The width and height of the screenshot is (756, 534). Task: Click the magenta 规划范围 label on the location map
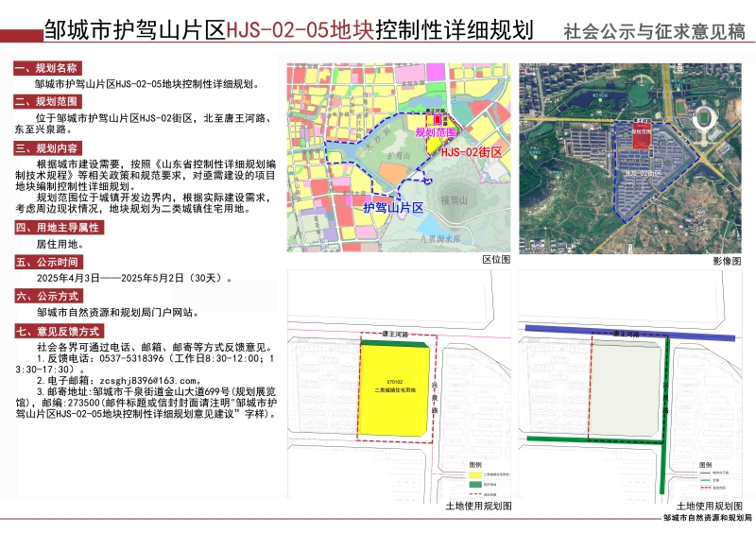[436, 132]
